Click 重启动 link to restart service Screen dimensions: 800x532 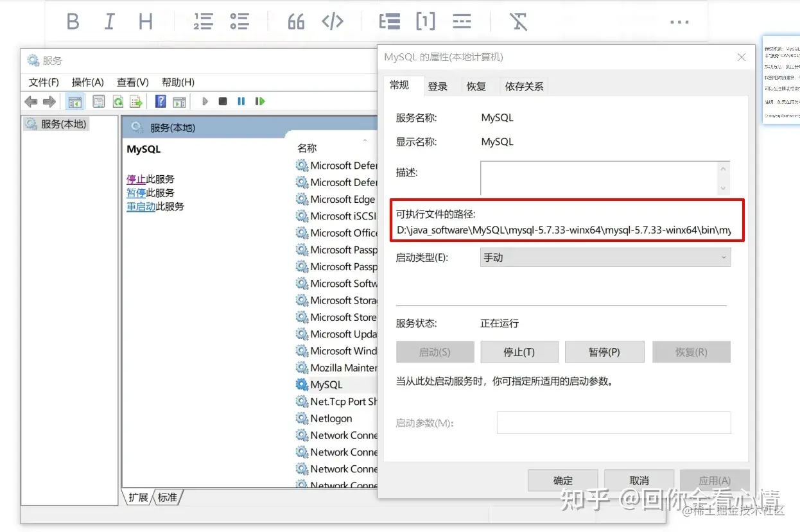141,207
